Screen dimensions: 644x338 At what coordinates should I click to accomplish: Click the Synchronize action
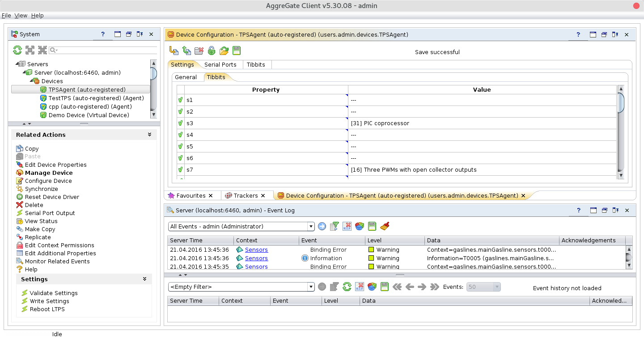42,189
